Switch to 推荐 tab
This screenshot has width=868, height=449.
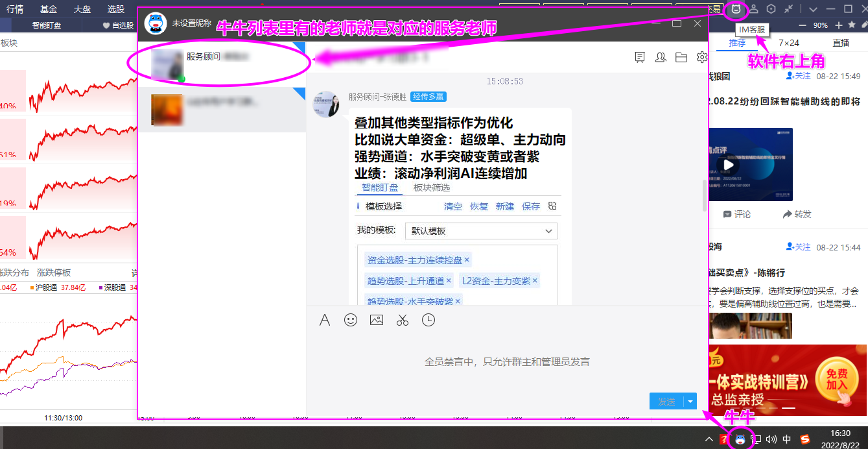click(737, 43)
